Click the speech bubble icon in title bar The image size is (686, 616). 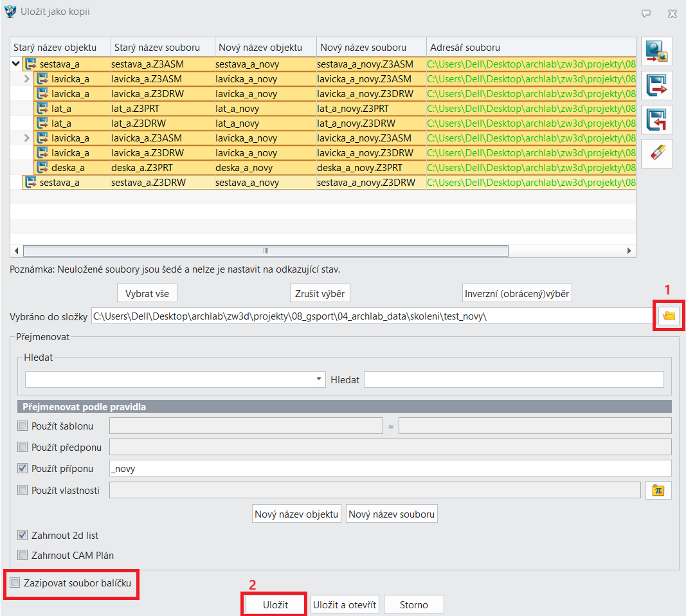coord(646,13)
